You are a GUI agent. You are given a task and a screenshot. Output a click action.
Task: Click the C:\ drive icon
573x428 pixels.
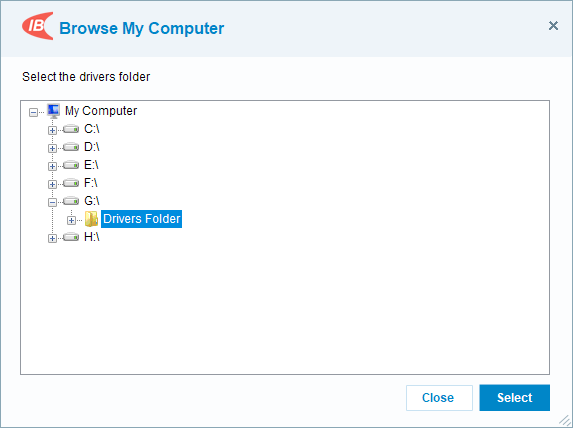(71, 129)
